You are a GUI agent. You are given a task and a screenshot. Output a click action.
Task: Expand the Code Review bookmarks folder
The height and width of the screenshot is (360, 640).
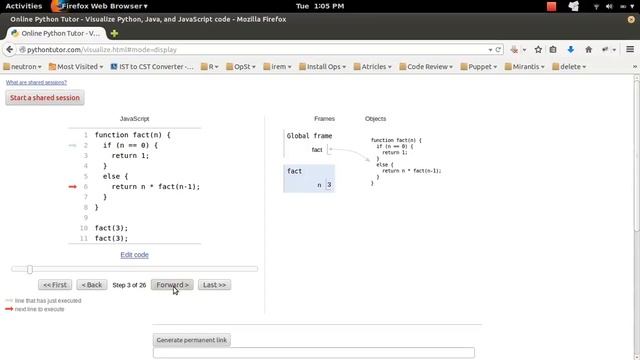(426, 67)
